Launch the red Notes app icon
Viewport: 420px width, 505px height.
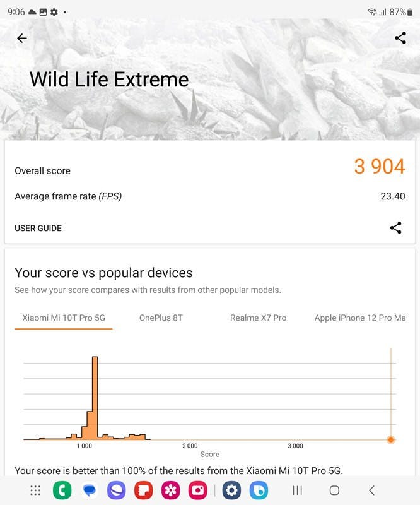144,490
